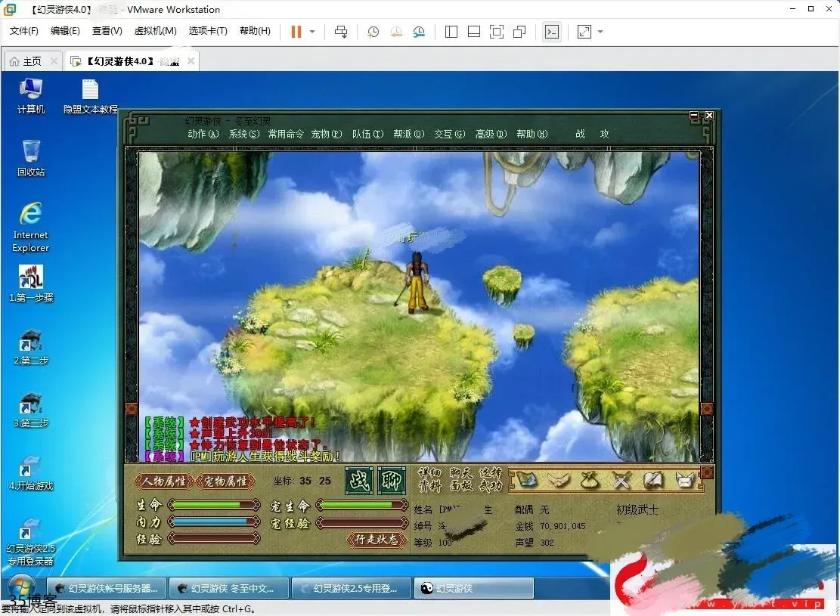Open the game's 高级(D) menu
Screen dimensions: 840x616
pyautogui.click(x=491, y=134)
